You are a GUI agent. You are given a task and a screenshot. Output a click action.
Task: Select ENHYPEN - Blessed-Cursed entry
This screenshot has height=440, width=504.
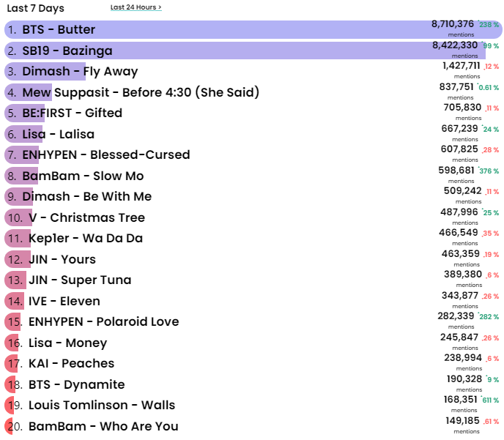253,154
